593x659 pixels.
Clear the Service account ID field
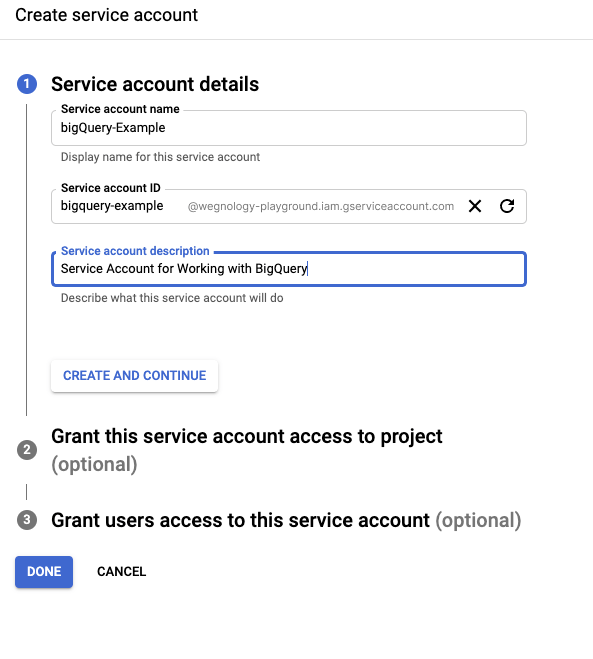pyautogui.click(x=475, y=206)
